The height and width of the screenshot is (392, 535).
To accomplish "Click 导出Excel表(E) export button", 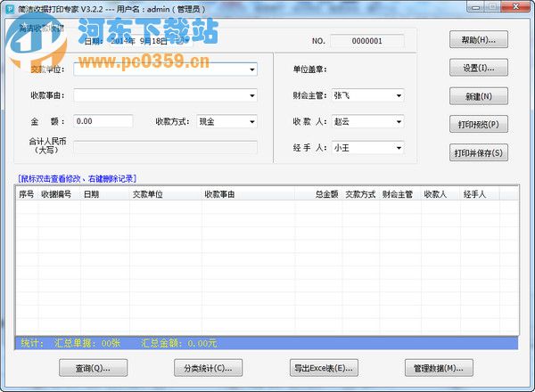I will [x=324, y=368].
